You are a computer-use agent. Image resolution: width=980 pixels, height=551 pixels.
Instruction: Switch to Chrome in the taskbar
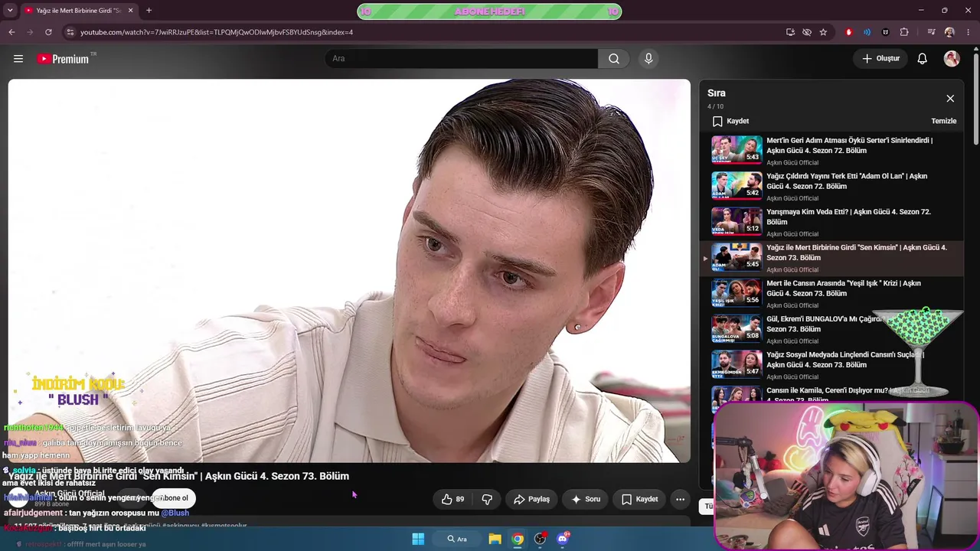[518, 539]
